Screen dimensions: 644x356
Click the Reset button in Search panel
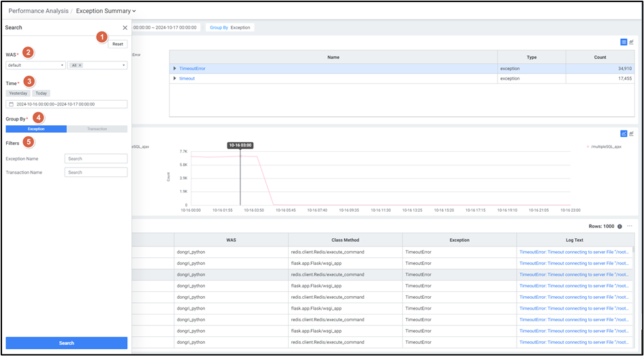[118, 44]
